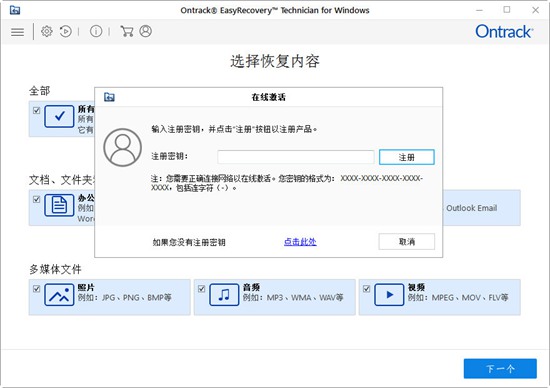Click the app logo in title bar

tap(15, 10)
